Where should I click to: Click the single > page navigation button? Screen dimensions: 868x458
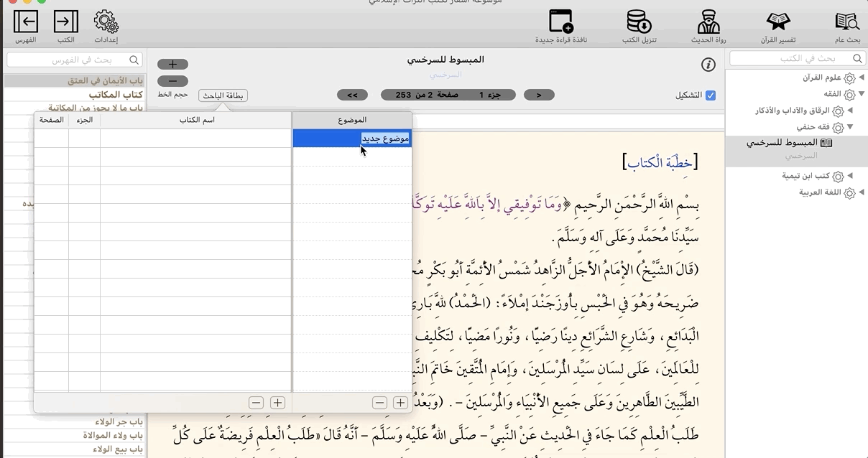point(540,95)
